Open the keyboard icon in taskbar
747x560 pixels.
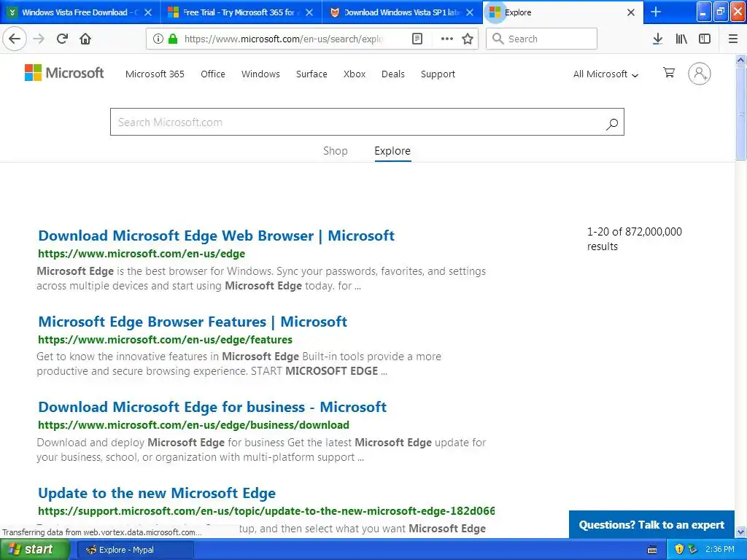652,550
